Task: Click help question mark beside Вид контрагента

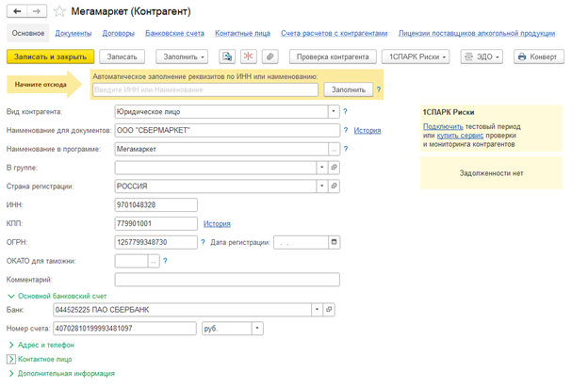Action: click(x=346, y=112)
